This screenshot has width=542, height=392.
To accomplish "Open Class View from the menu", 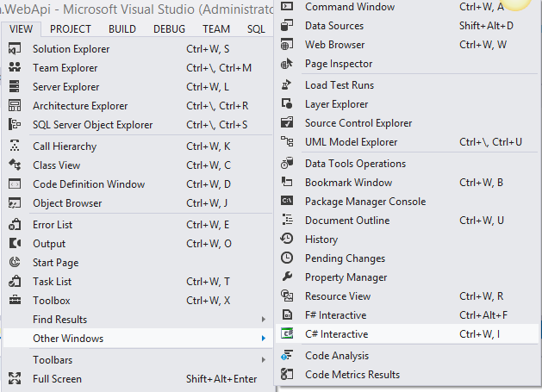I will point(138,165).
